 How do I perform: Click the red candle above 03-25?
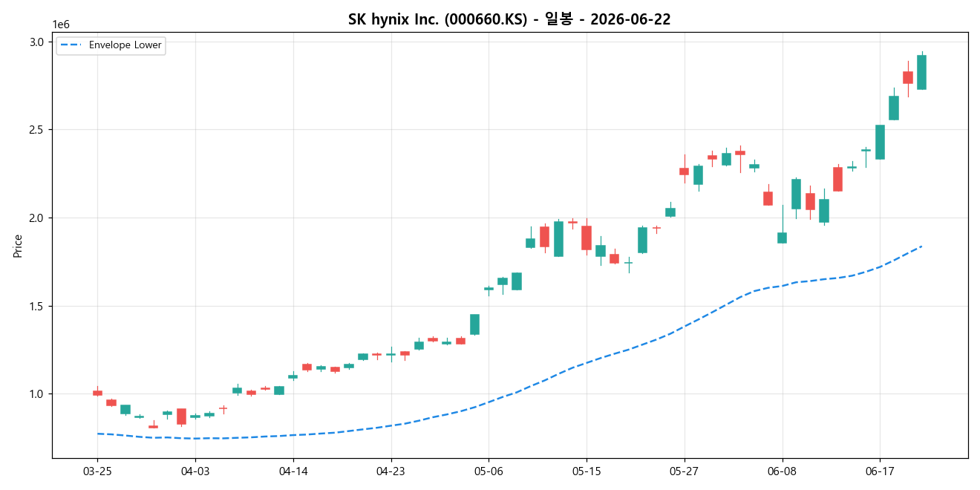(97, 393)
